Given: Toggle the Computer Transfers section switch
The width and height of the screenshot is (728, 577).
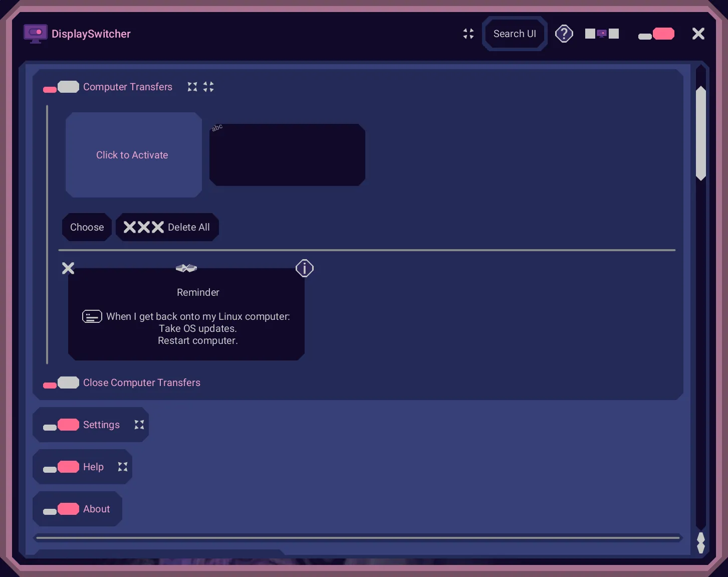Looking at the screenshot, I should tap(61, 87).
